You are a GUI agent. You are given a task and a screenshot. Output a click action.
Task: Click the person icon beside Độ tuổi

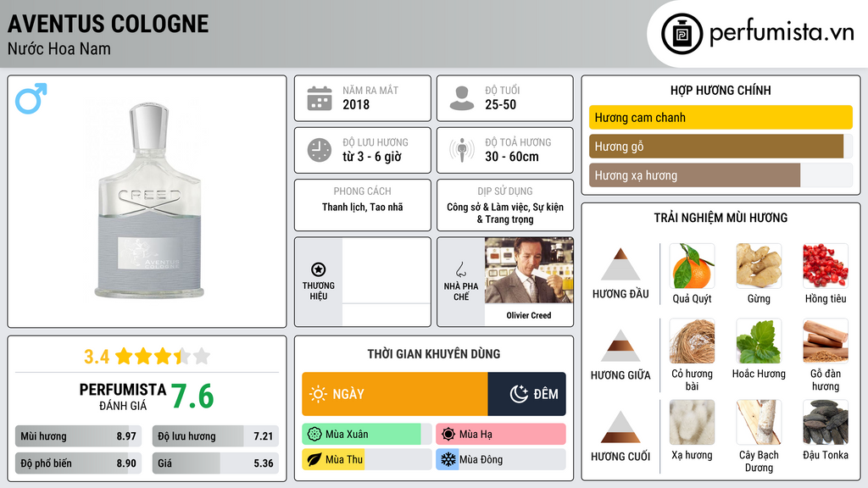(462, 98)
